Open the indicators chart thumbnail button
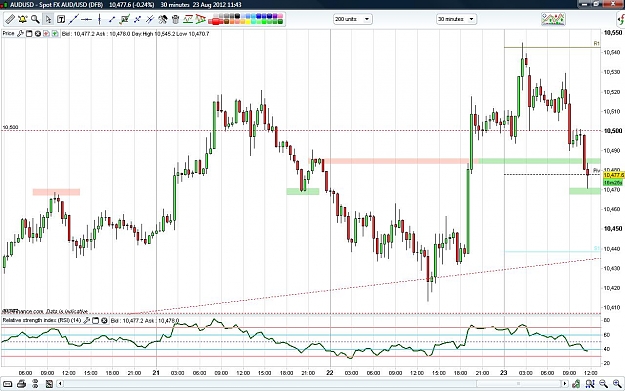This screenshot has height=391, width=625. click(x=553, y=19)
